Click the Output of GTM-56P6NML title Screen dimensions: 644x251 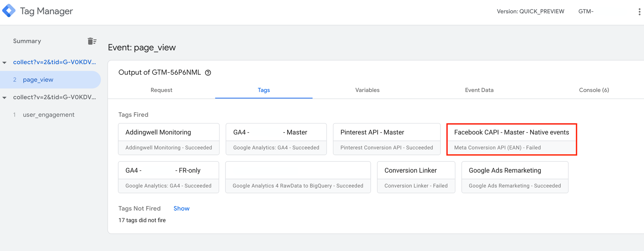160,73
